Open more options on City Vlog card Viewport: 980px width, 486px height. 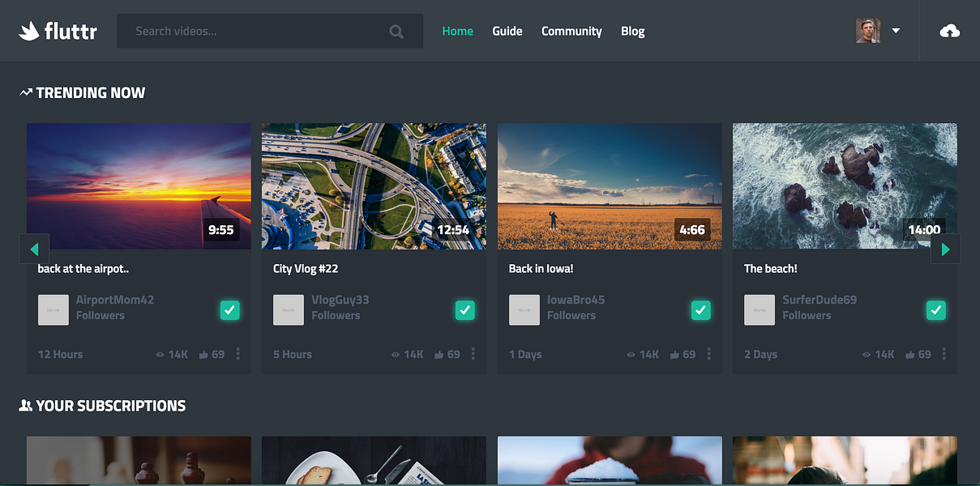tap(473, 354)
